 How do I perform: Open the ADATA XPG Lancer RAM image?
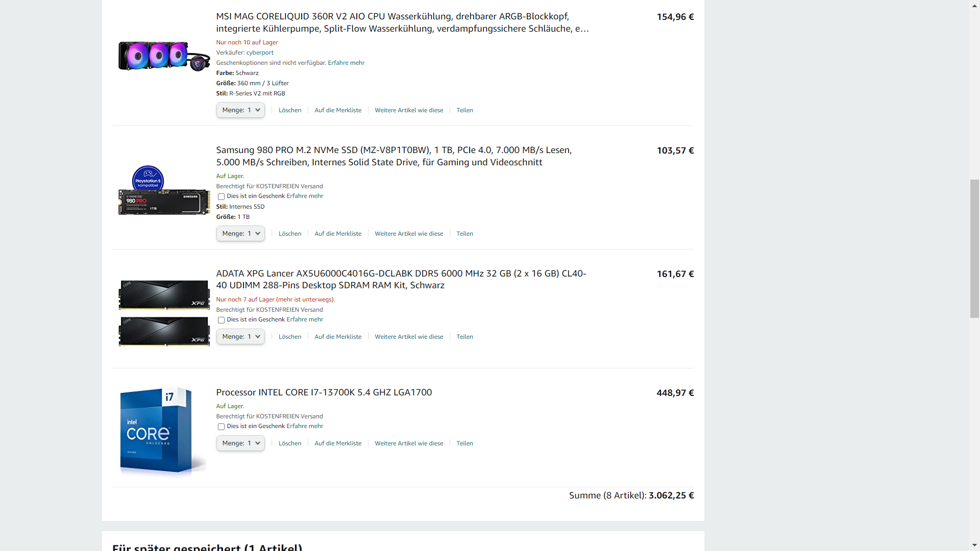tap(164, 313)
